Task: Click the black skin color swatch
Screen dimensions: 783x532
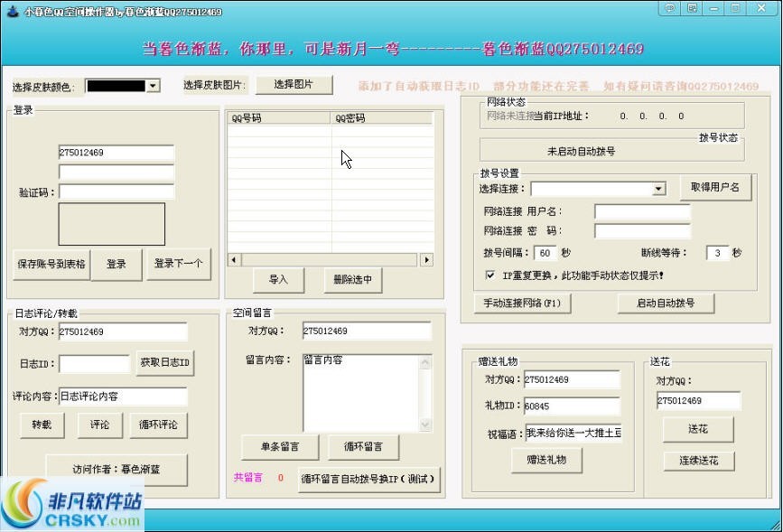Action: click(x=116, y=86)
